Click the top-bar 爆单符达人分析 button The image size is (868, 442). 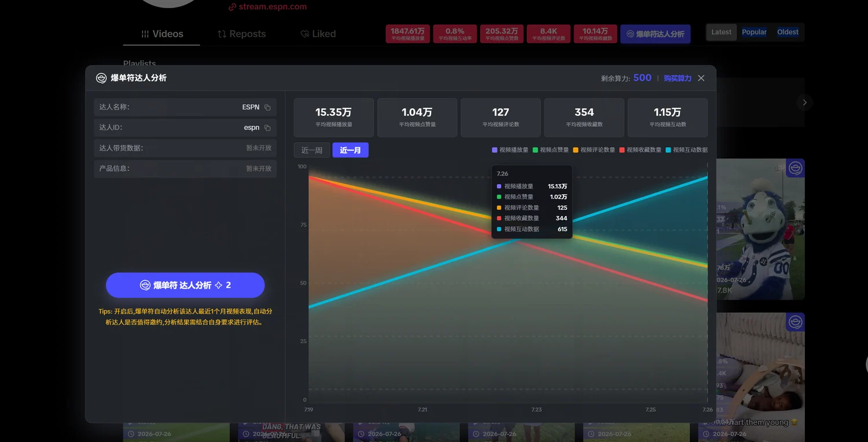point(655,34)
